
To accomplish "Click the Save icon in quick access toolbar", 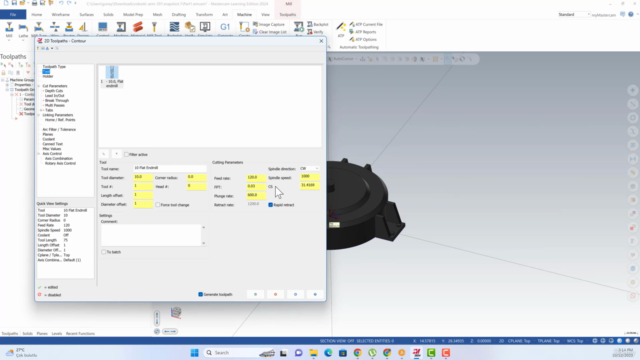I will click(14, 3).
